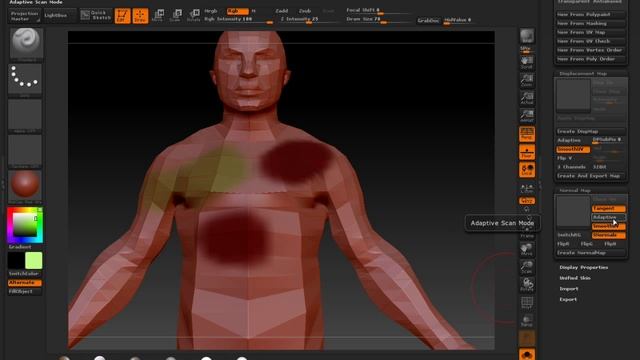Toggle SmoothUV in Displacement Map
Image resolution: width=640 pixels, height=360 pixels.
573,149
